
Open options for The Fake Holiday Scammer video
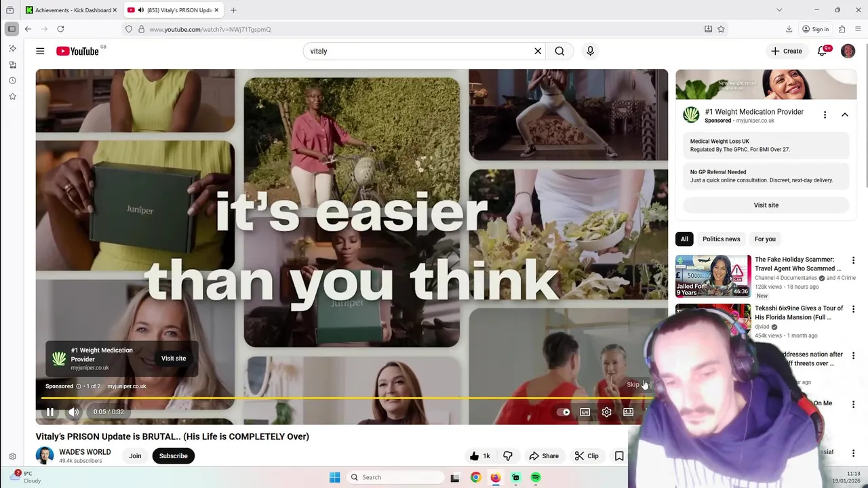[x=853, y=260]
